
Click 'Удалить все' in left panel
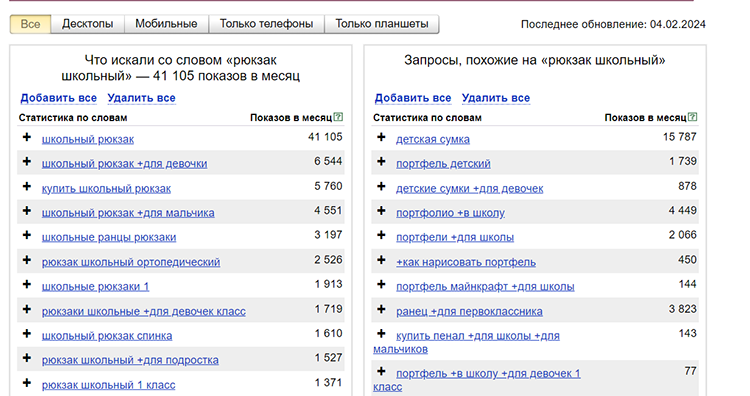[141, 98]
